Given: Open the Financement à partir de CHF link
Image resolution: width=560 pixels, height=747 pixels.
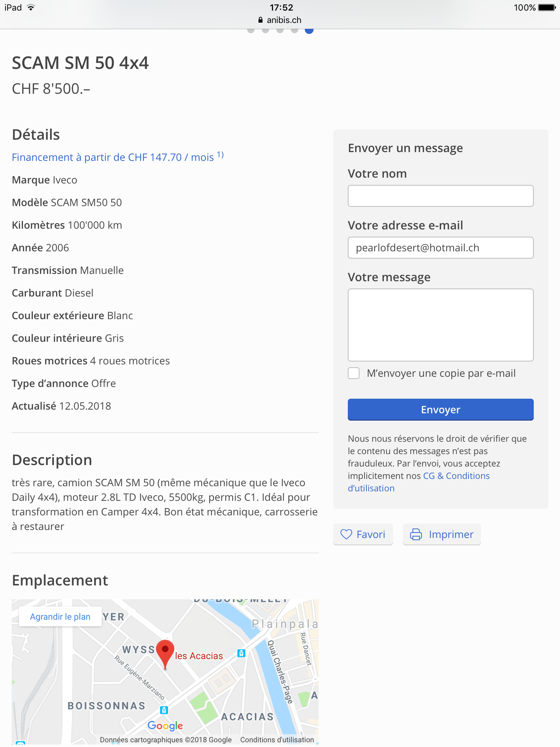Looking at the screenshot, I should (113, 157).
